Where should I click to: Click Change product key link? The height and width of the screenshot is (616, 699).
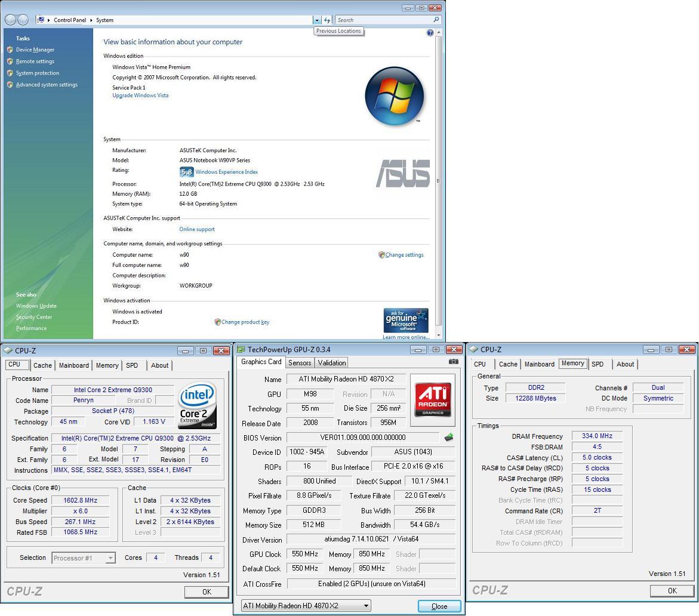click(245, 322)
